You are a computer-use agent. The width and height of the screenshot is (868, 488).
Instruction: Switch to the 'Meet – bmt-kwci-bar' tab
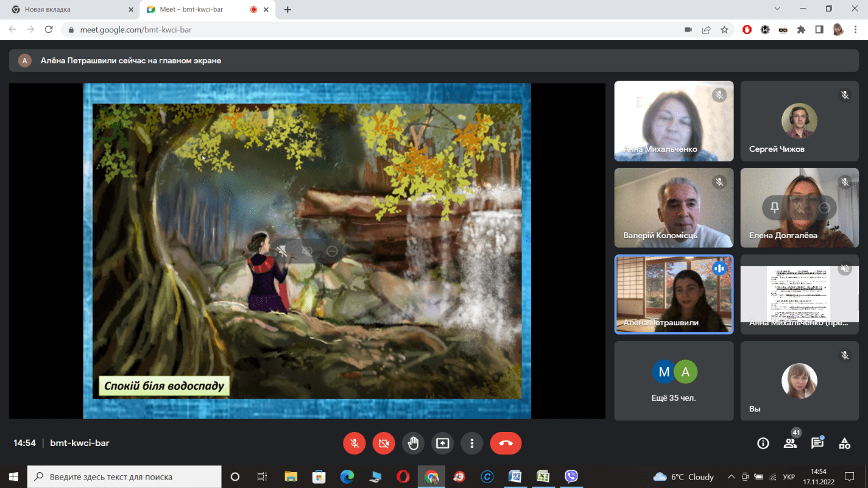pos(207,10)
